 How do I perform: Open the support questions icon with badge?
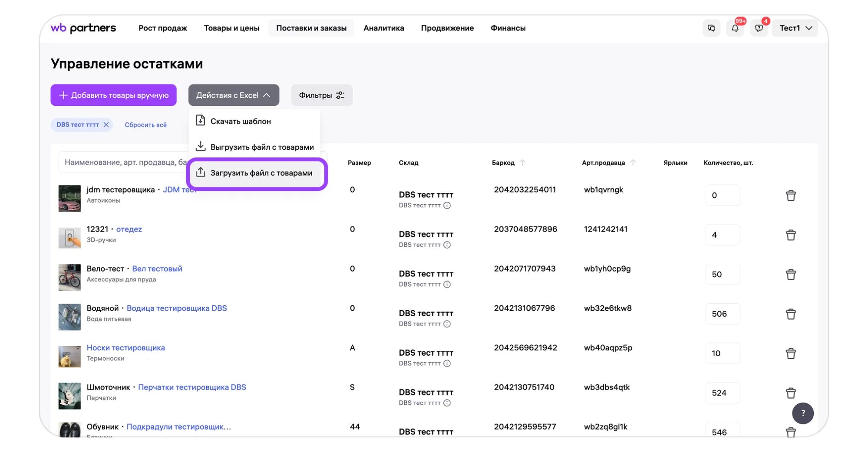759,28
